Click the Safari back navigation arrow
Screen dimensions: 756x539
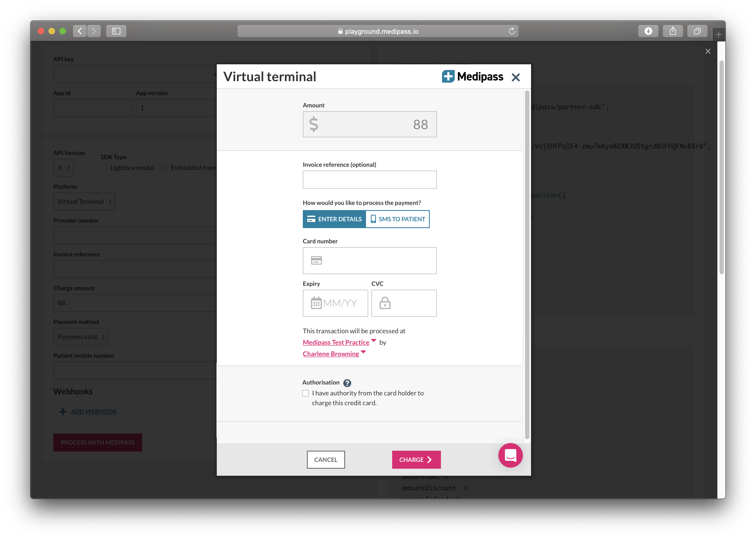pyautogui.click(x=80, y=31)
